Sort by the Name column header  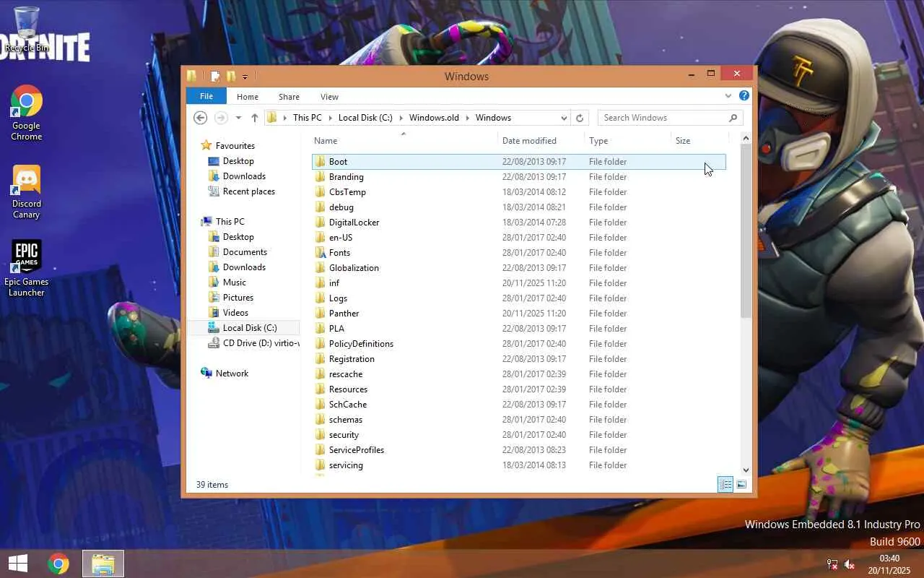[x=404, y=141]
